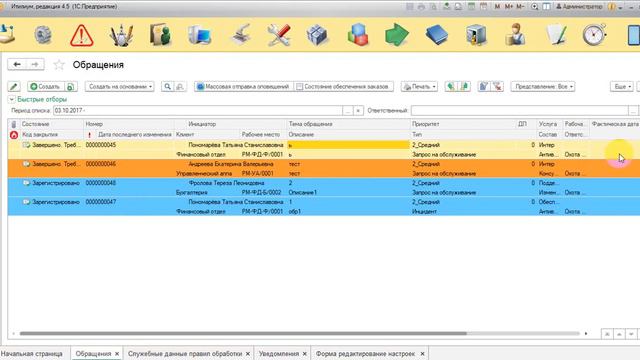Switch to the Обращения tab
Image resolution: width=640 pixels, height=360 pixels.
(93, 354)
